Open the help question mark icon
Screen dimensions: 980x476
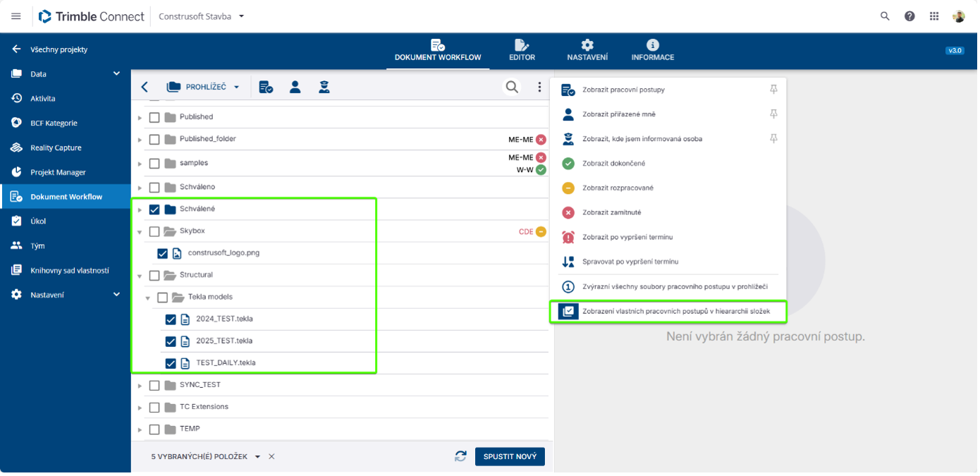tap(909, 16)
